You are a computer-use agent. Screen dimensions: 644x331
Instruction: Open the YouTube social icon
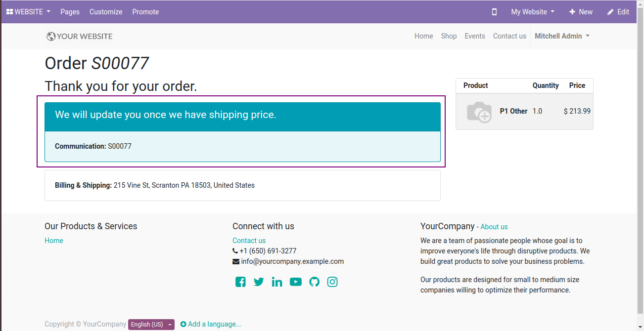click(296, 282)
